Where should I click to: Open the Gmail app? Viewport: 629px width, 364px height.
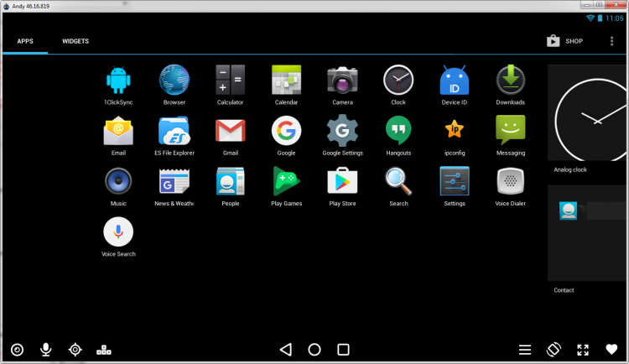click(x=231, y=135)
